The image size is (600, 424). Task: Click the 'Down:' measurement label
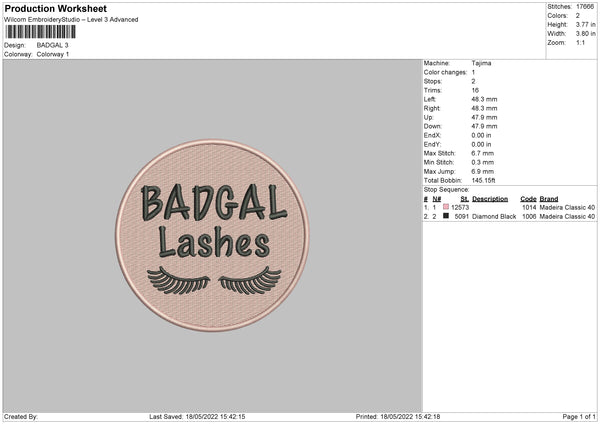tap(433, 126)
